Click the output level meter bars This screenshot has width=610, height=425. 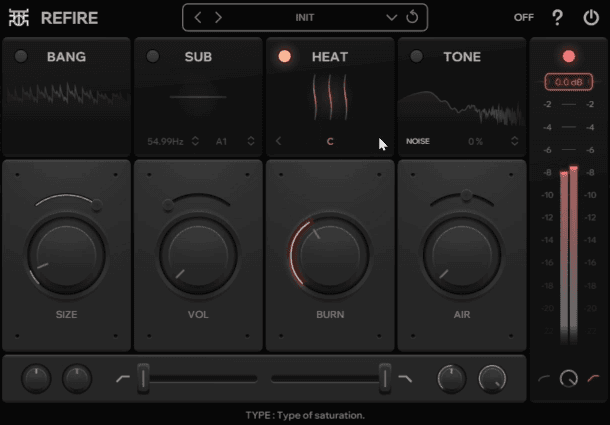click(x=569, y=255)
